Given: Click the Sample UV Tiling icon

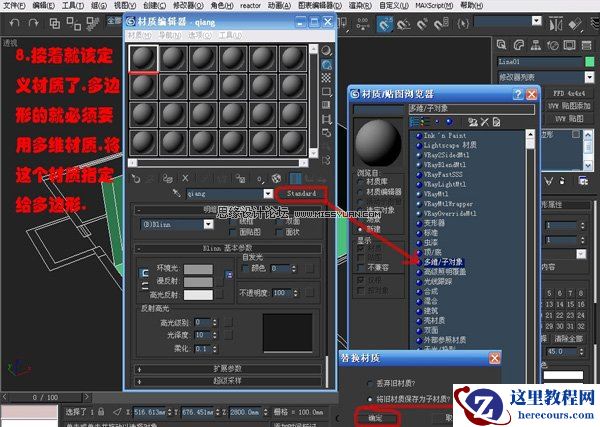Looking at the screenshot, I should [326, 91].
